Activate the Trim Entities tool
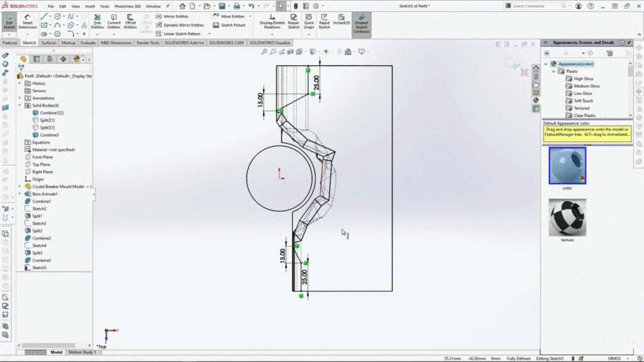 (x=97, y=21)
